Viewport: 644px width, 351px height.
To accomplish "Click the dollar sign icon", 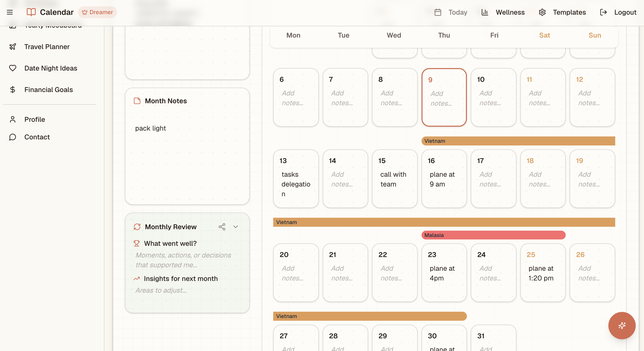I will (x=12, y=90).
